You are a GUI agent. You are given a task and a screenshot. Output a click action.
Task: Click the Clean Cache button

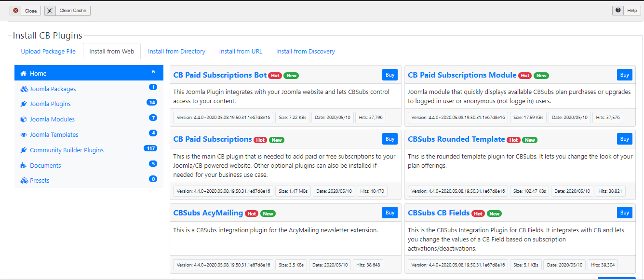67,11
